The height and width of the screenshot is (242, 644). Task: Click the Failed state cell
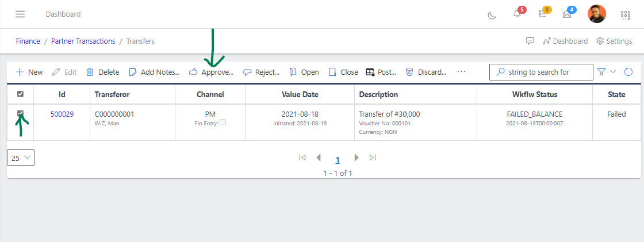[616, 114]
